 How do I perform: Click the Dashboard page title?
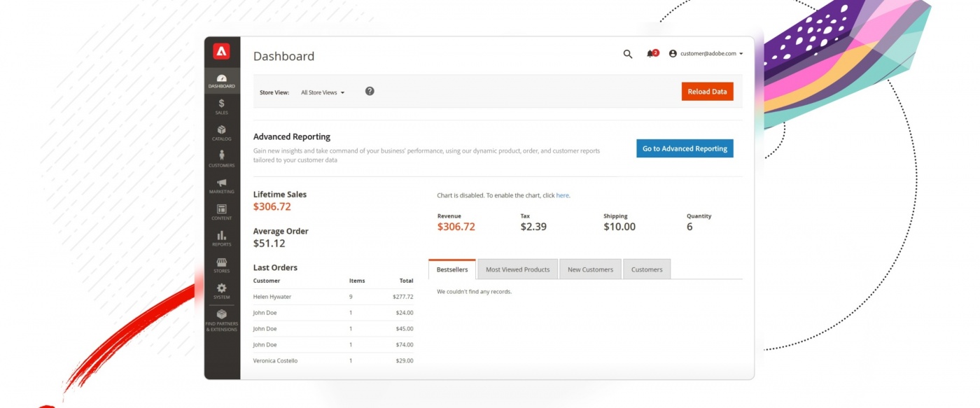pyautogui.click(x=283, y=57)
